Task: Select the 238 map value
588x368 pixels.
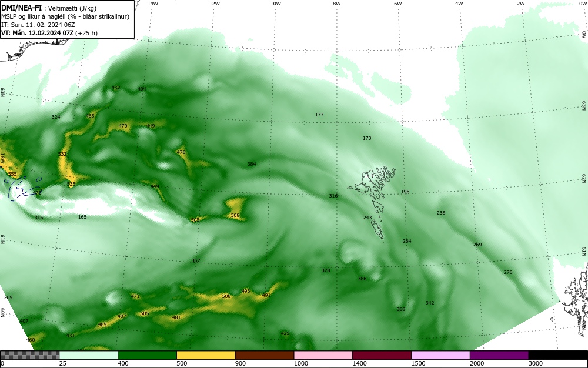Action: pyautogui.click(x=441, y=213)
